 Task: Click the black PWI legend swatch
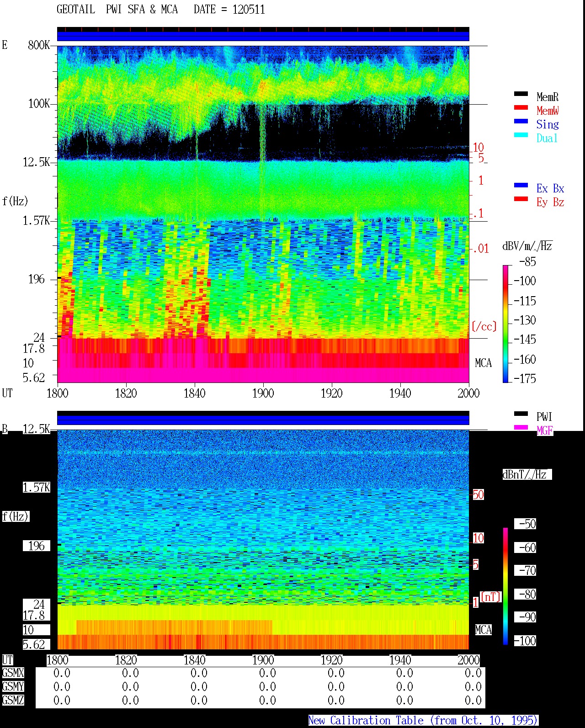tap(521, 414)
